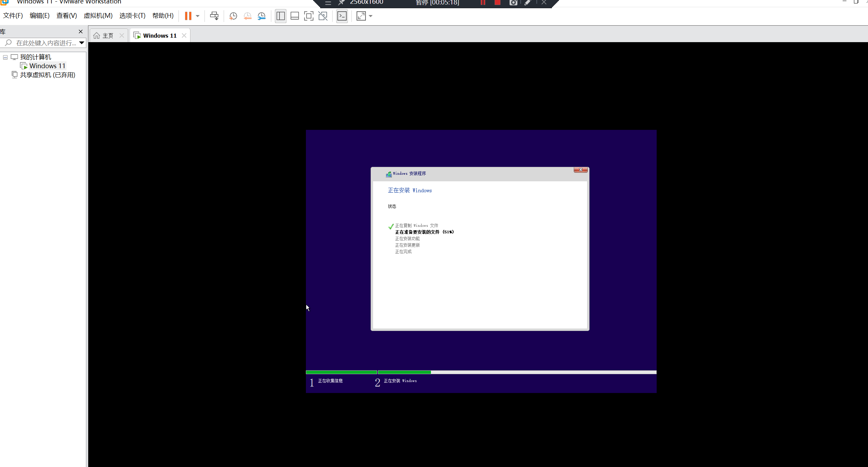Take a snapshot using the clock-plus icon
The image size is (868, 467).
tap(233, 16)
